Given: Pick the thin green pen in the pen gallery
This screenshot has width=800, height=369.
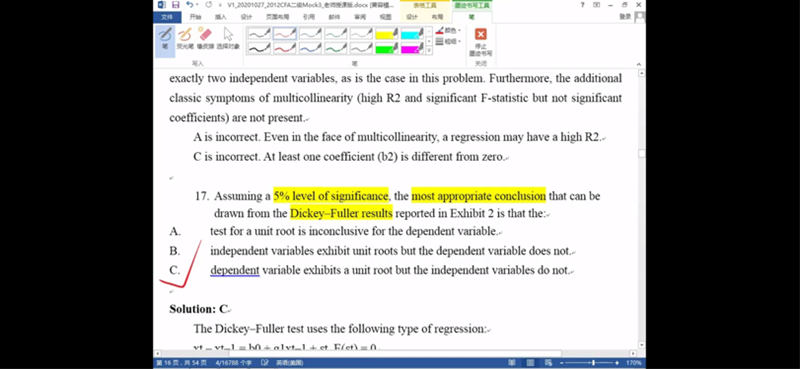Looking at the screenshot, I should (336, 34).
